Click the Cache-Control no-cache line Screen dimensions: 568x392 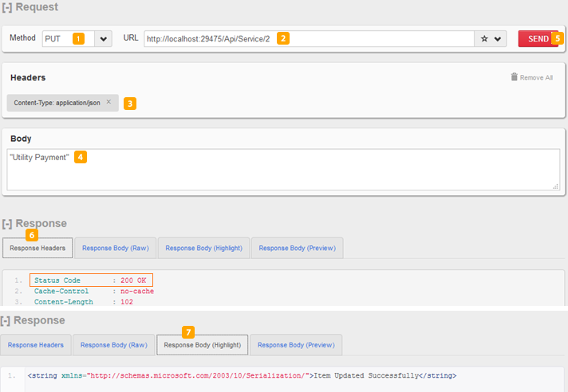click(94, 291)
